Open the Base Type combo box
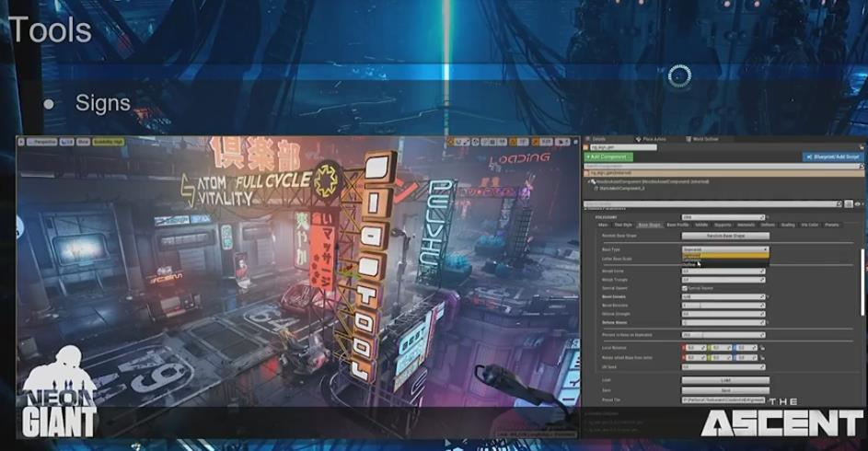 (725, 249)
